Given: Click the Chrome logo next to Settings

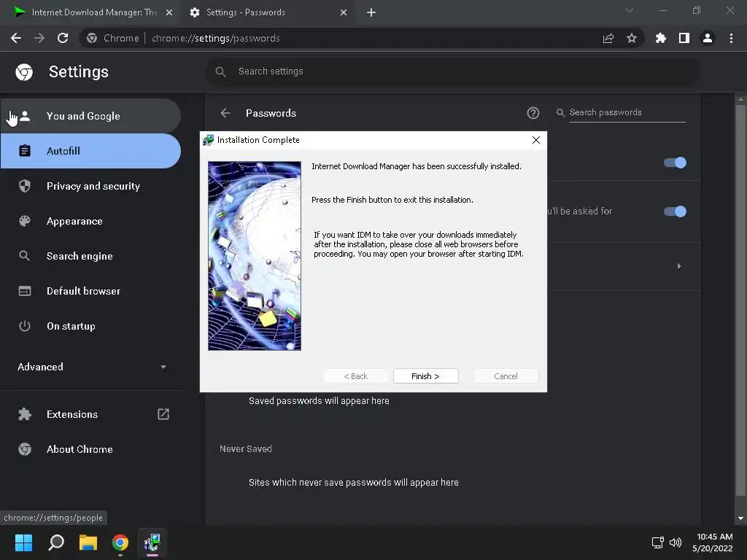Looking at the screenshot, I should point(24,72).
